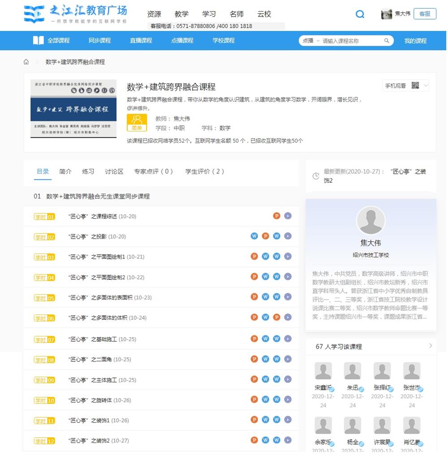Focus the 请输入课程名称 search field
The width and height of the screenshot is (448, 476).
pyautogui.click(x=351, y=41)
